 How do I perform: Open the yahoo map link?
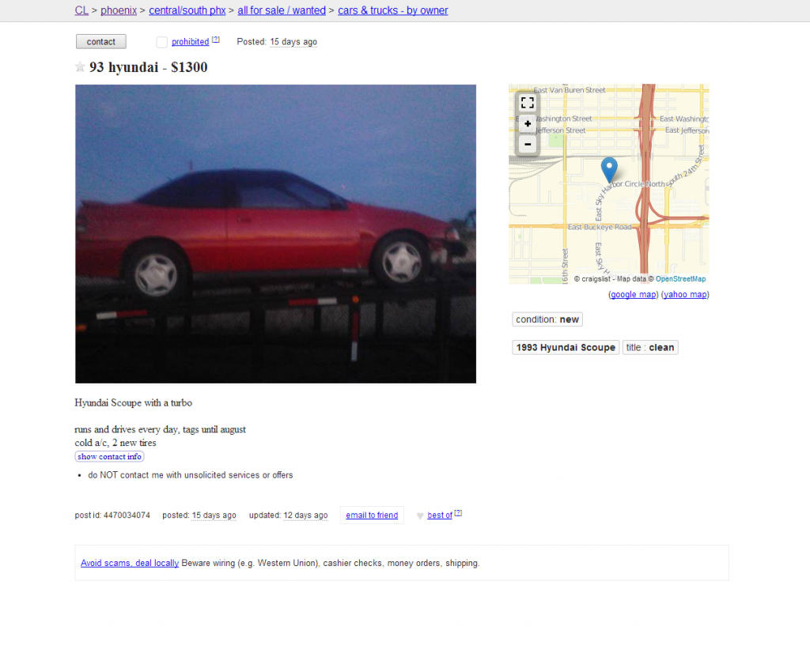tap(685, 294)
